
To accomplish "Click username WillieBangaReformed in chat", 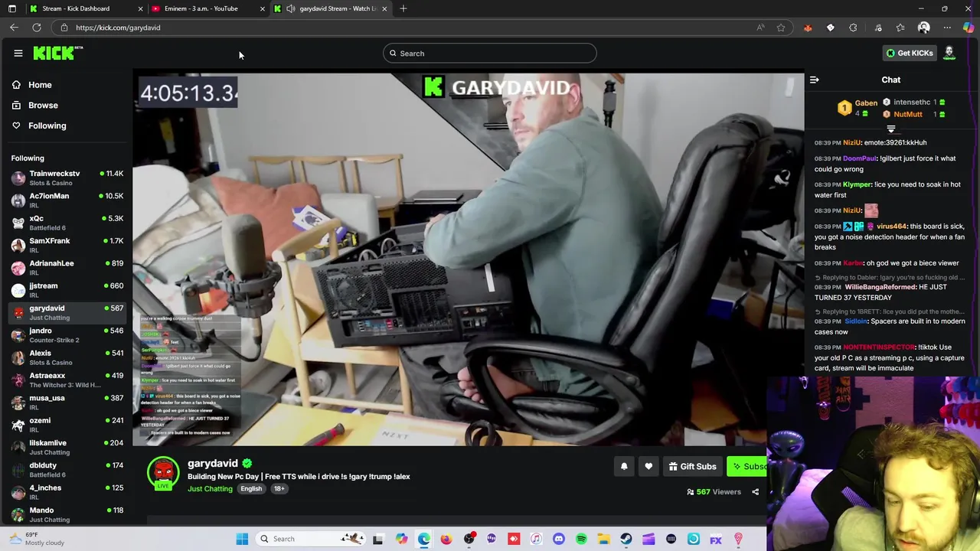I will (x=879, y=287).
